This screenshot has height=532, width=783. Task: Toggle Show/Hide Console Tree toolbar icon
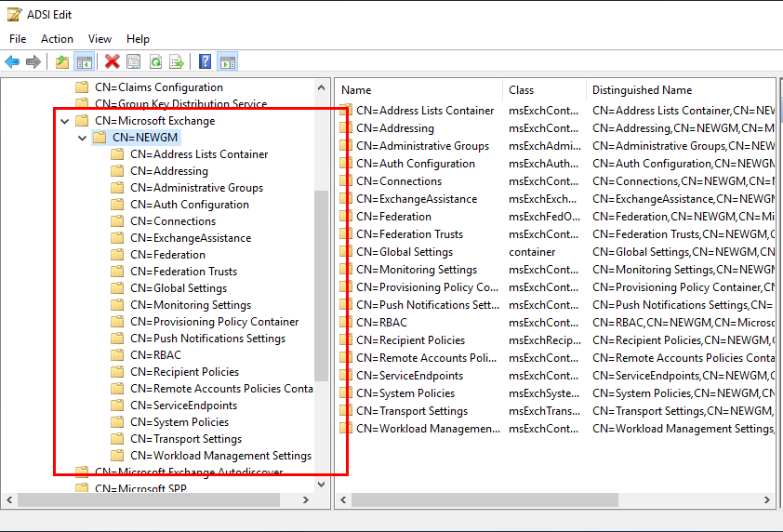(84, 62)
